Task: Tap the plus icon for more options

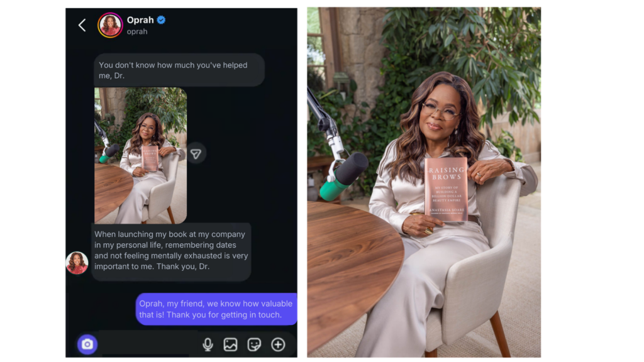Action: click(x=278, y=344)
